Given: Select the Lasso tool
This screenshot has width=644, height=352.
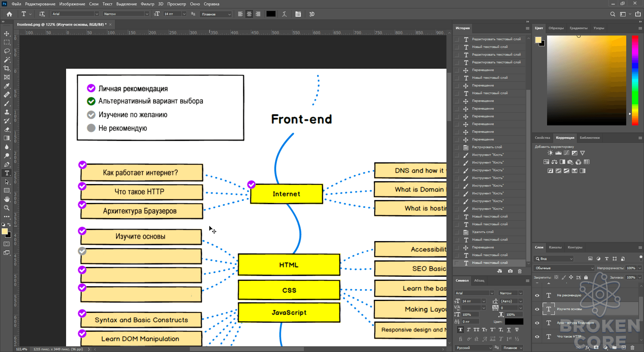Looking at the screenshot, I should (x=7, y=51).
